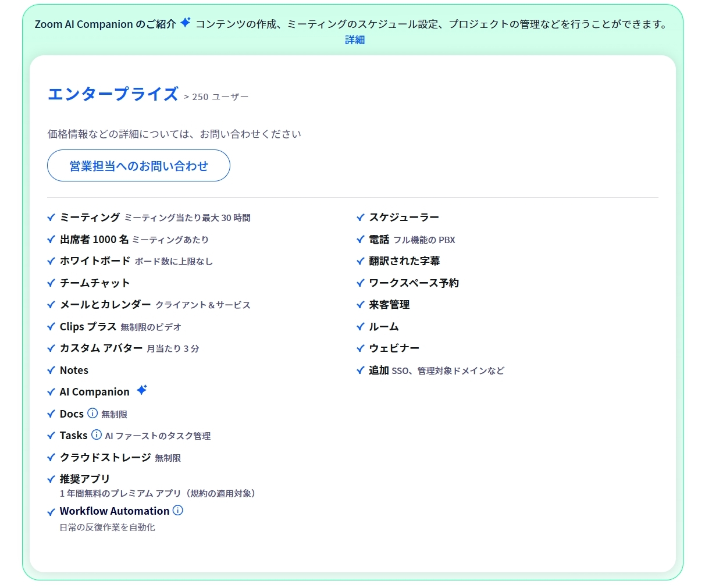Viewport: 705px width, 588px height.
Task: Select the スケジューラー feature label
Action: click(404, 218)
